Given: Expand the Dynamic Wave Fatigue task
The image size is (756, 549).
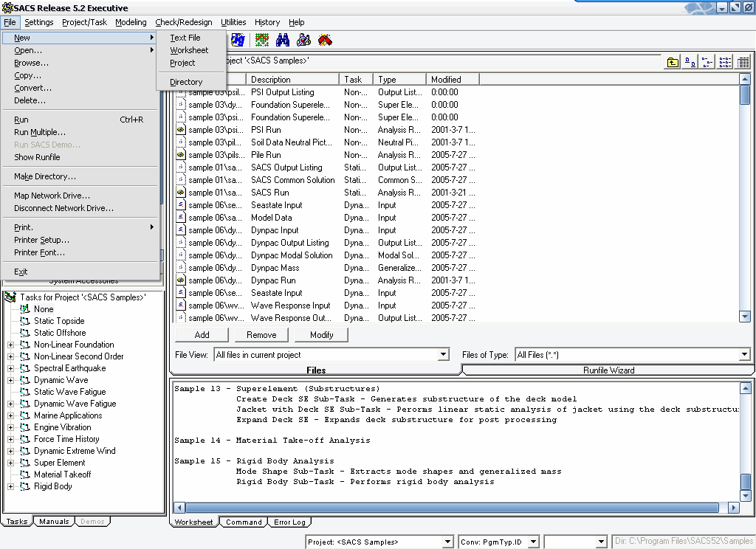Looking at the screenshot, I should point(10,404).
